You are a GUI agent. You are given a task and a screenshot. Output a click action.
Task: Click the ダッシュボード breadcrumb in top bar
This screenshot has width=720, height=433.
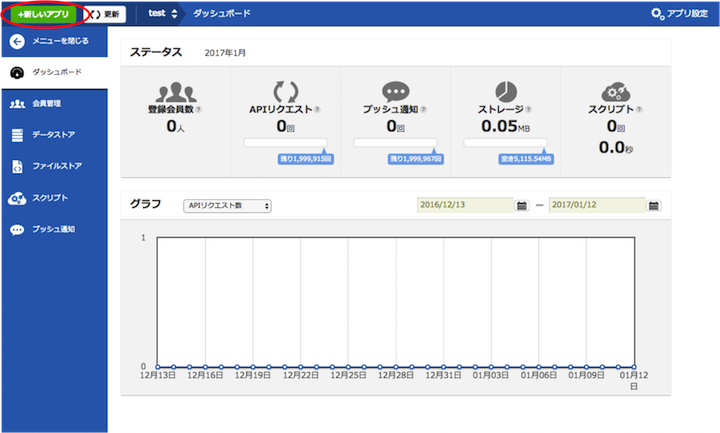222,13
